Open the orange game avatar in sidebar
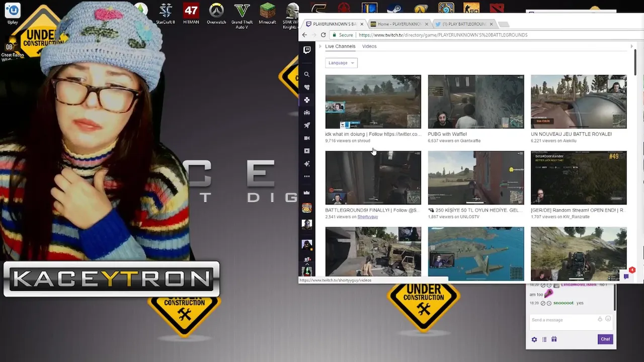 pos(306,208)
